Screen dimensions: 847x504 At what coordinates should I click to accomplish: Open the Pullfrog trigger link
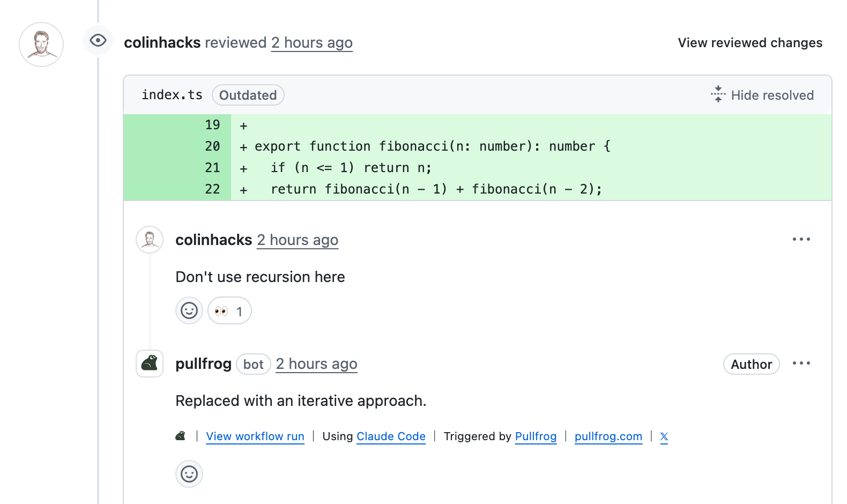[536, 436]
